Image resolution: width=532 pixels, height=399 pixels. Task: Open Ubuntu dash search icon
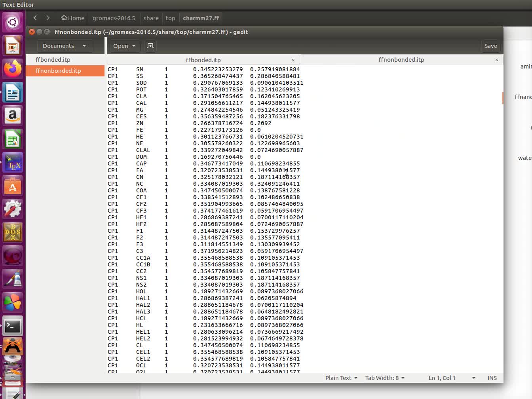pos(13,22)
